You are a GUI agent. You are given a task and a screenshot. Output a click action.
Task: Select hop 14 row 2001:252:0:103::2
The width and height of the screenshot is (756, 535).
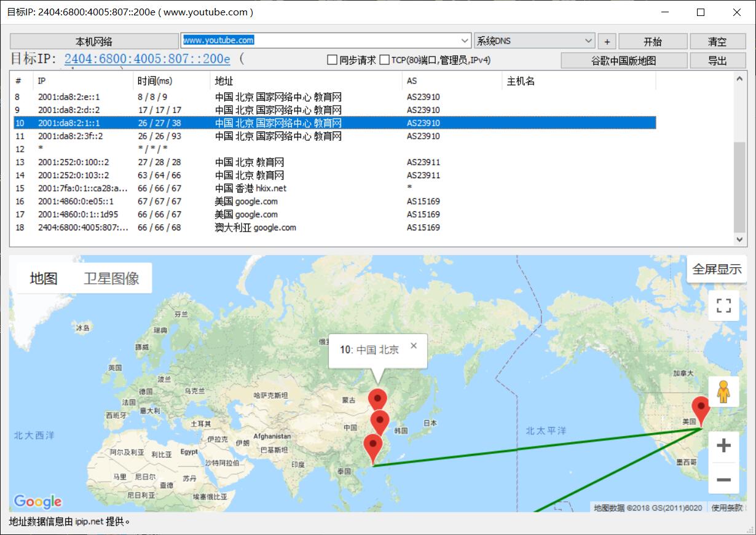click(x=334, y=175)
